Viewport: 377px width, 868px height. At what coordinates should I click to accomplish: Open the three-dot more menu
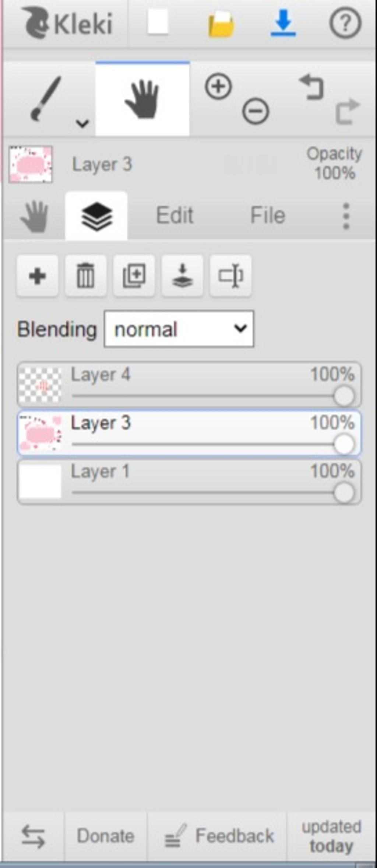pyautogui.click(x=346, y=216)
